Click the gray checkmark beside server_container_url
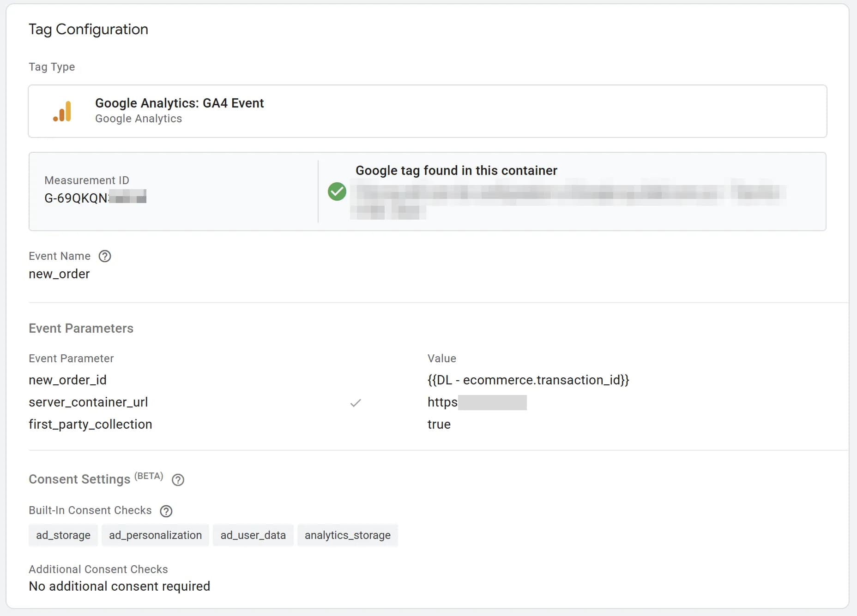The image size is (857, 616). [356, 403]
